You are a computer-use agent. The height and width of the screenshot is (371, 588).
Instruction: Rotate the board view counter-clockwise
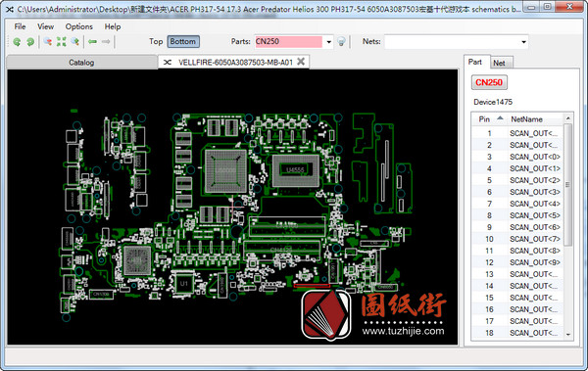[x=17, y=42]
